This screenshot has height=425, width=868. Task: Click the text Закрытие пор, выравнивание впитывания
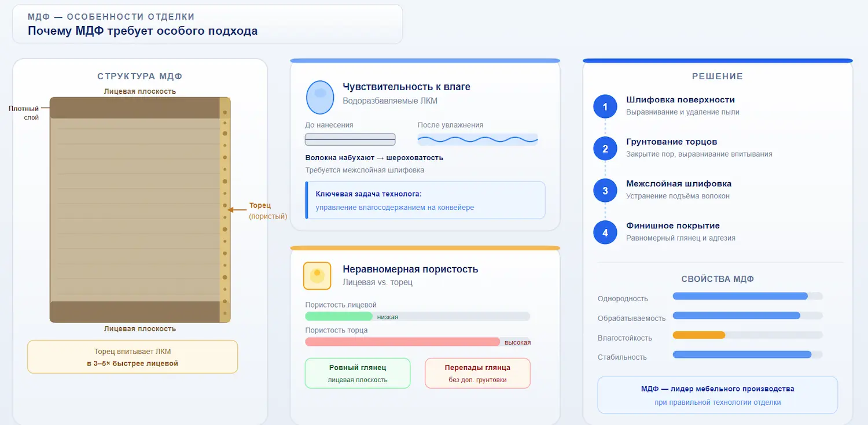[699, 154]
